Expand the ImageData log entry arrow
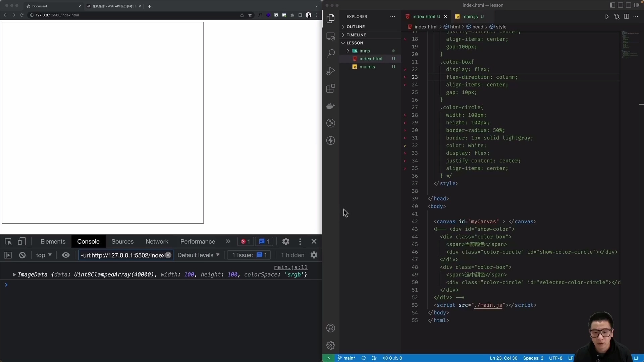 pos(14,275)
